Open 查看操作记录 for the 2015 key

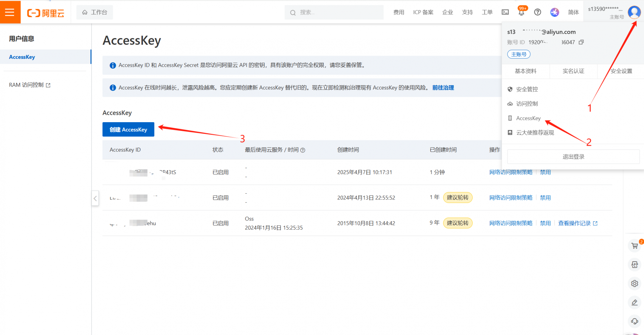point(578,223)
